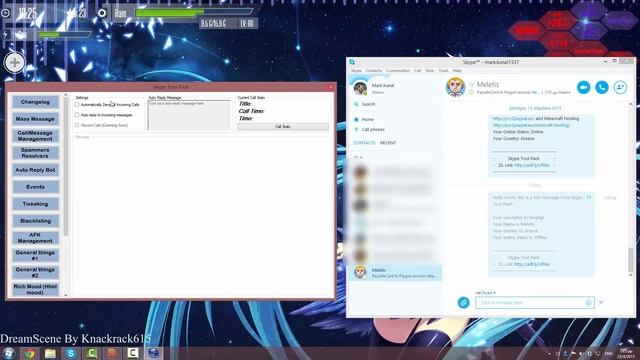The height and width of the screenshot is (360, 640).
Task: Click the adf.ly DL Link in older message
Action: pyautogui.click(x=532, y=165)
